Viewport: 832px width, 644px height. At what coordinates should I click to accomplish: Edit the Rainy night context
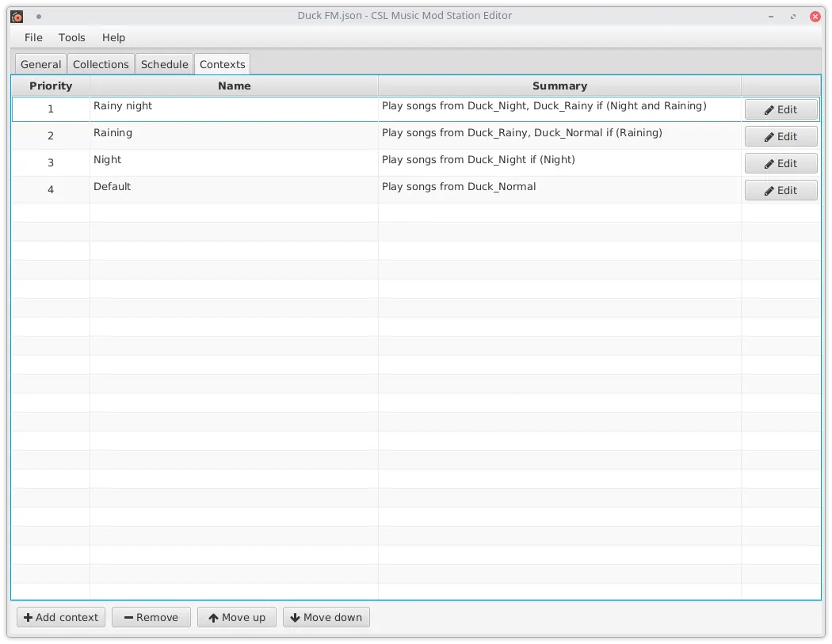(x=780, y=110)
